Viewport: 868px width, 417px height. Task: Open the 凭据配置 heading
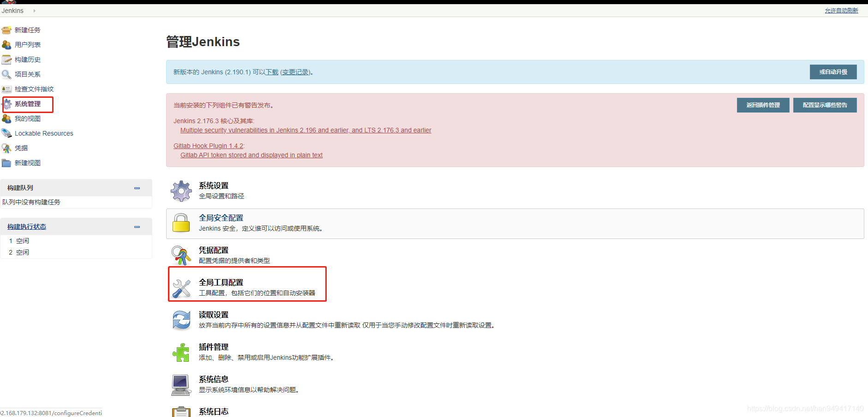coord(214,250)
